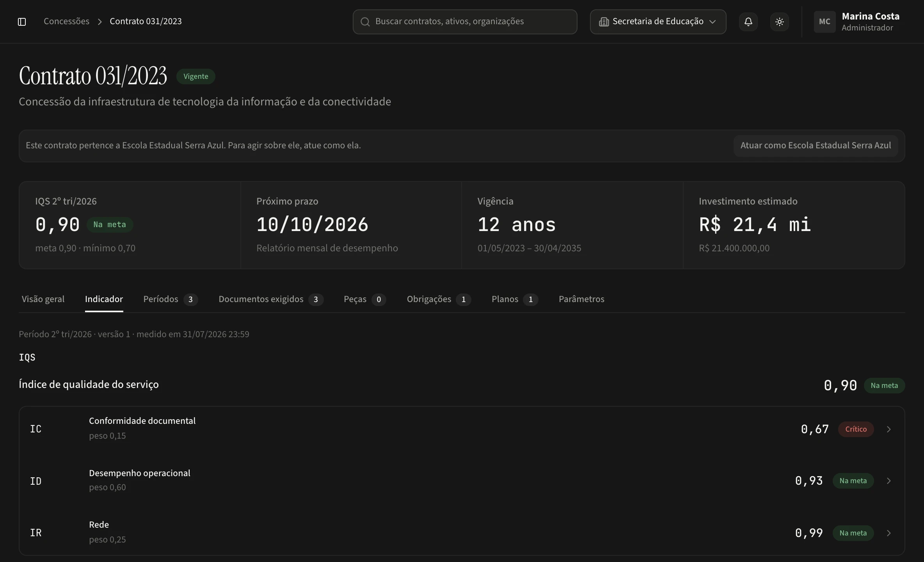Image resolution: width=924 pixels, height=562 pixels.
Task: Switch to the Obrigações tab
Action: point(439,299)
